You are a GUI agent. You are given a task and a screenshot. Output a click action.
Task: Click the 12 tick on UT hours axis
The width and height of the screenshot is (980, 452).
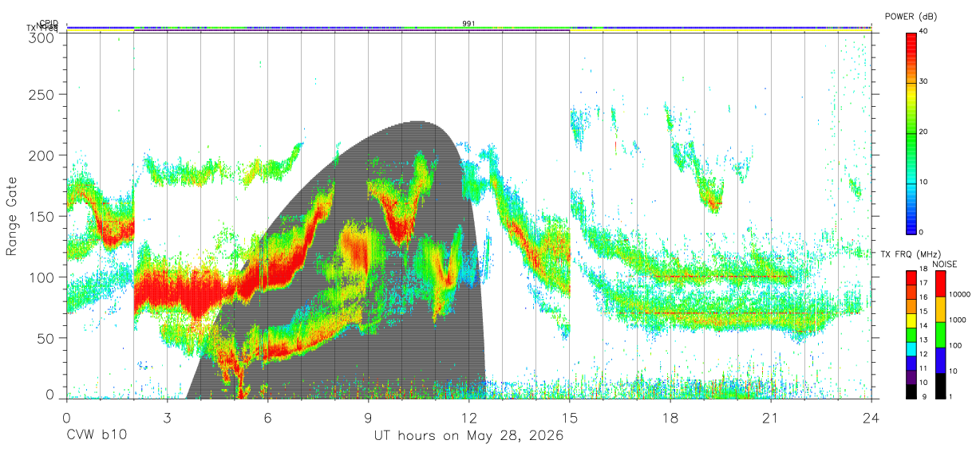click(468, 417)
